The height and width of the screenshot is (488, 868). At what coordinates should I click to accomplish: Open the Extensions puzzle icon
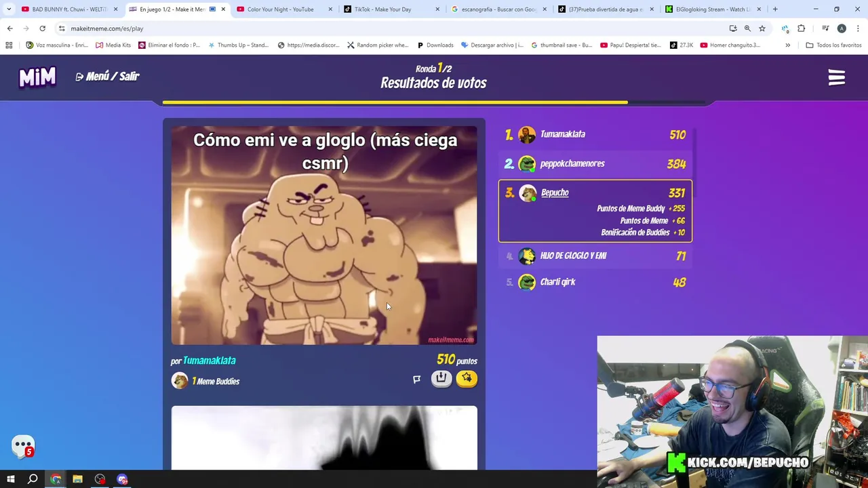(802, 28)
